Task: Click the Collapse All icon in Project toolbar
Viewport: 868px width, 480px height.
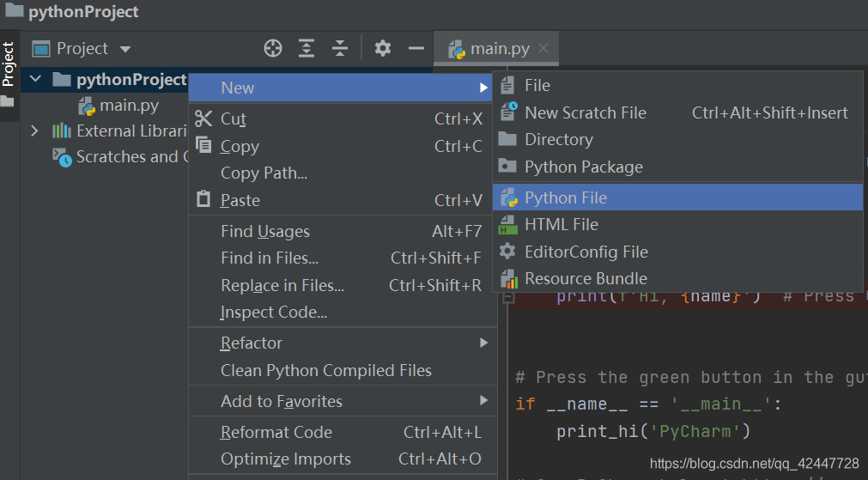Action: [x=340, y=49]
